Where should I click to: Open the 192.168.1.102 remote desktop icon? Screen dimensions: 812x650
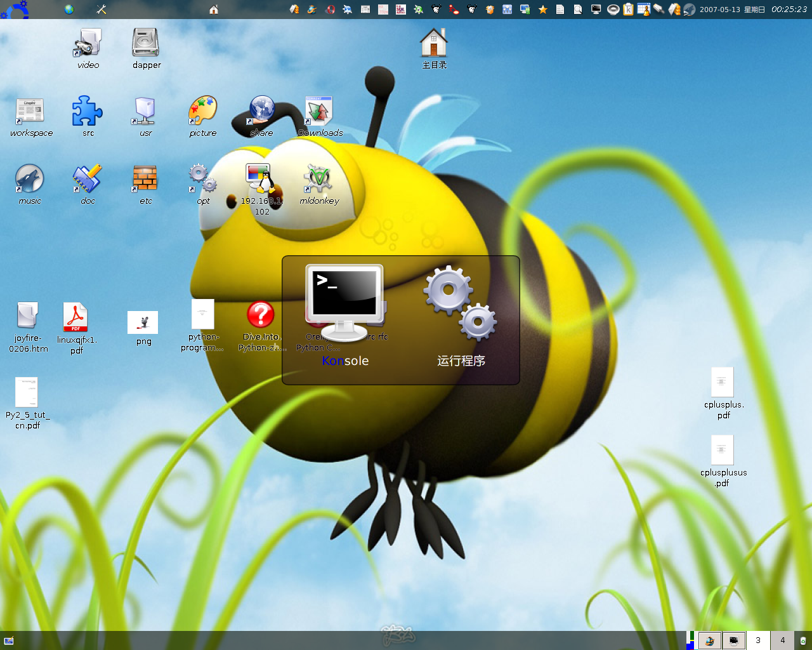(x=261, y=190)
